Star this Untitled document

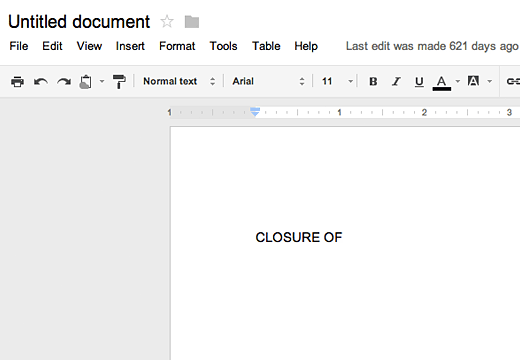[167, 22]
